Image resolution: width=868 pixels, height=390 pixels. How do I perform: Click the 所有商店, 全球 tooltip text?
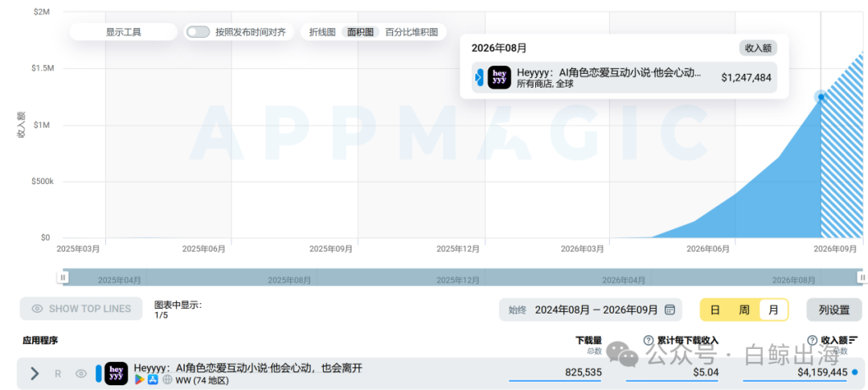click(545, 84)
